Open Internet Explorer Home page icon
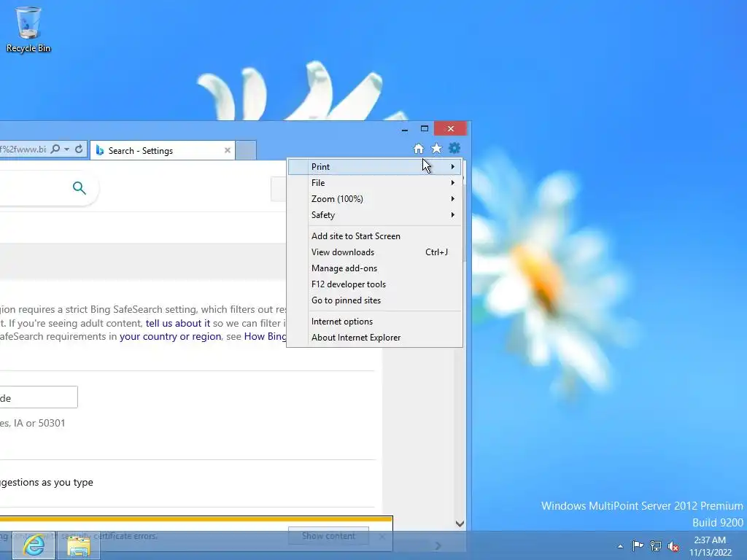Image resolution: width=747 pixels, height=560 pixels. pyautogui.click(x=418, y=149)
